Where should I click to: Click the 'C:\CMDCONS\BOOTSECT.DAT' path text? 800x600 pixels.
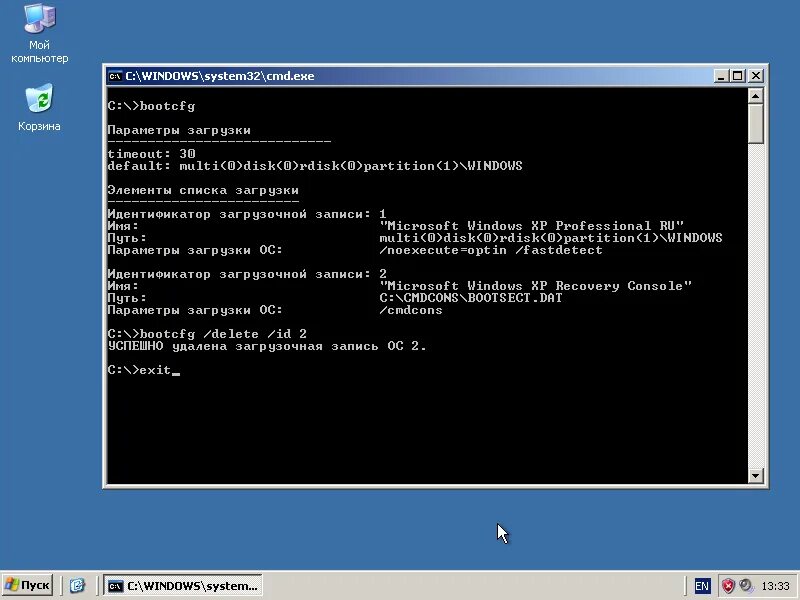[x=470, y=298]
